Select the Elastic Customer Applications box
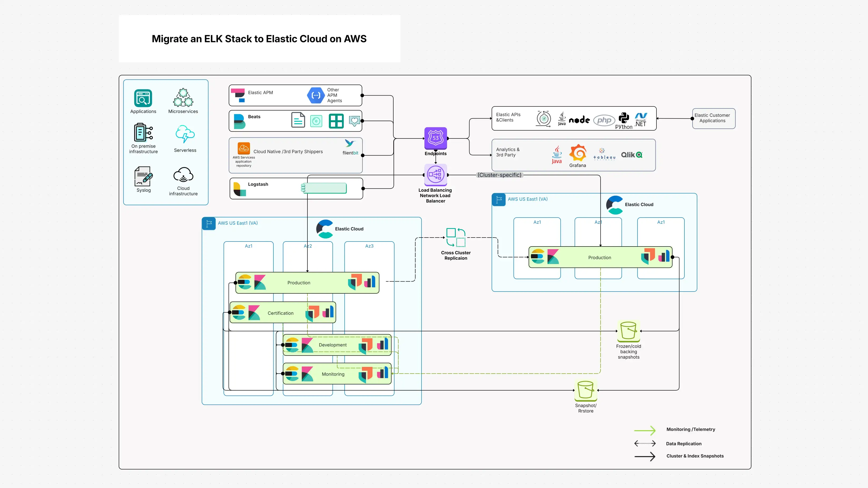The width and height of the screenshot is (868, 488). point(713,118)
